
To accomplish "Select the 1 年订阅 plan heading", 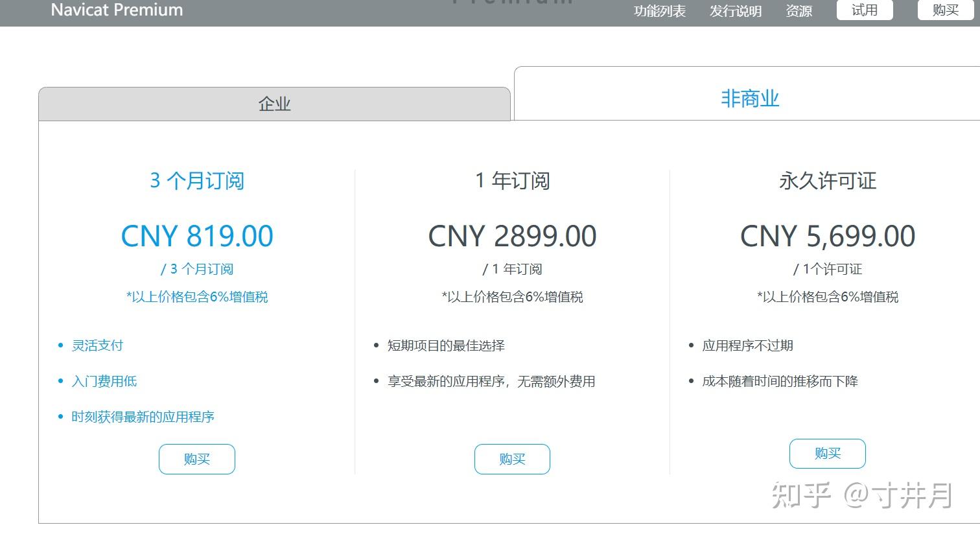I will [x=512, y=180].
